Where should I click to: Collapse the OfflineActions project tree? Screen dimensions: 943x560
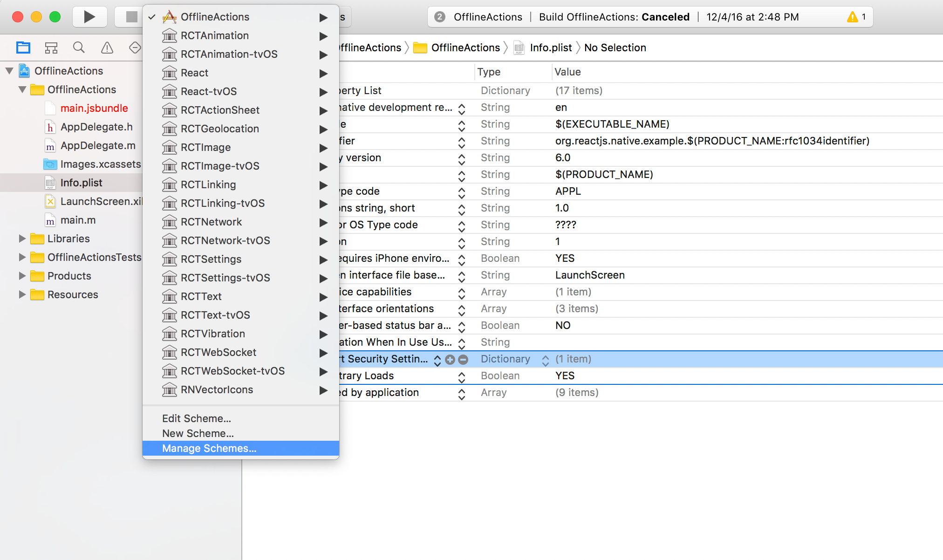click(x=9, y=71)
